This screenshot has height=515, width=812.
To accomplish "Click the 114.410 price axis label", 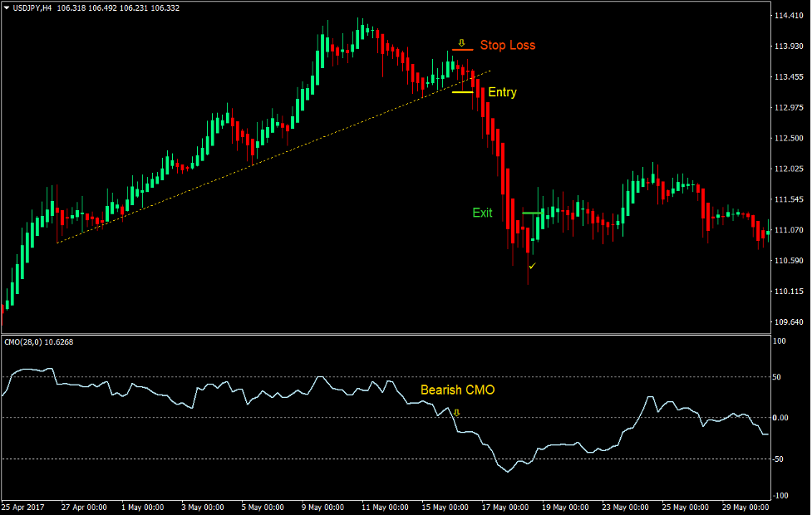I will [x=788, y=13].
